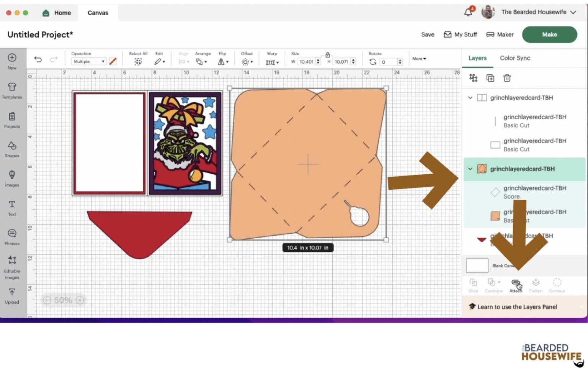The height and width of the screenshot is (374, 588).
Task: Open the Operation dropdown
Action: click(x=89, y=61)
